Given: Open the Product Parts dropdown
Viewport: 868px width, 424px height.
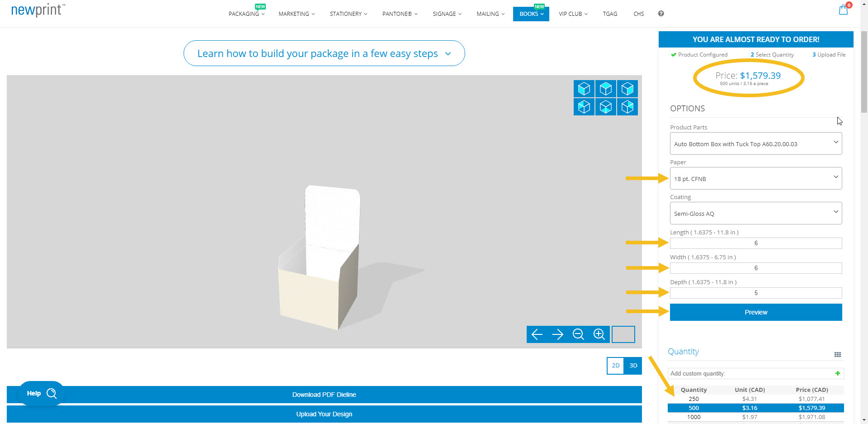Looking at the screenshot, I should (756, 143).
